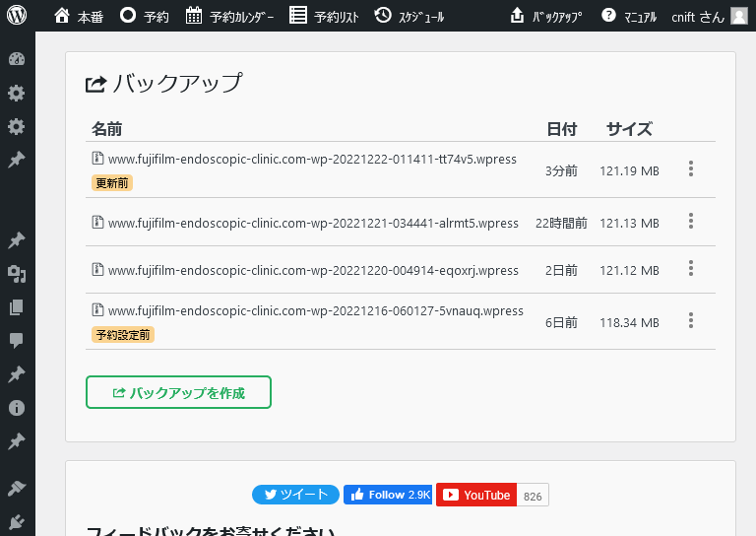Select backup file name ending 5vnauq.wpress
The height and width of the screenshot is (536, 756).
click(316, 310)
